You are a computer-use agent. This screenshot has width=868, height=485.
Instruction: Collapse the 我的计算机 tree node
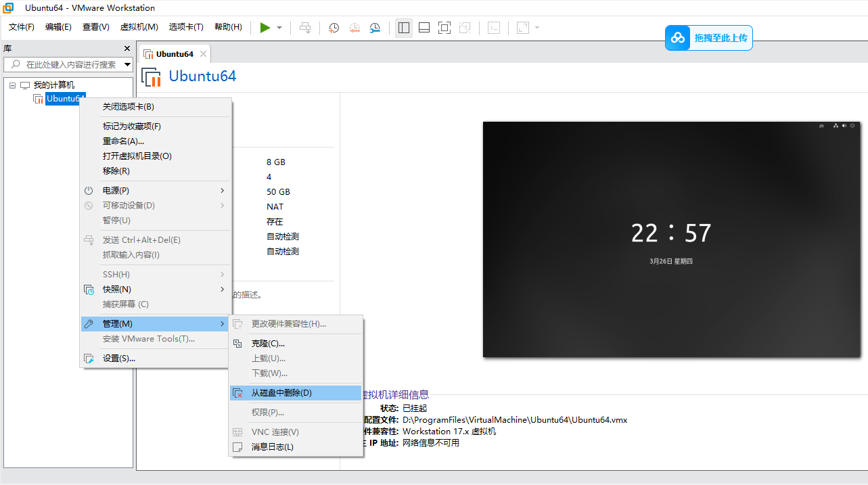tap(12, 85)
